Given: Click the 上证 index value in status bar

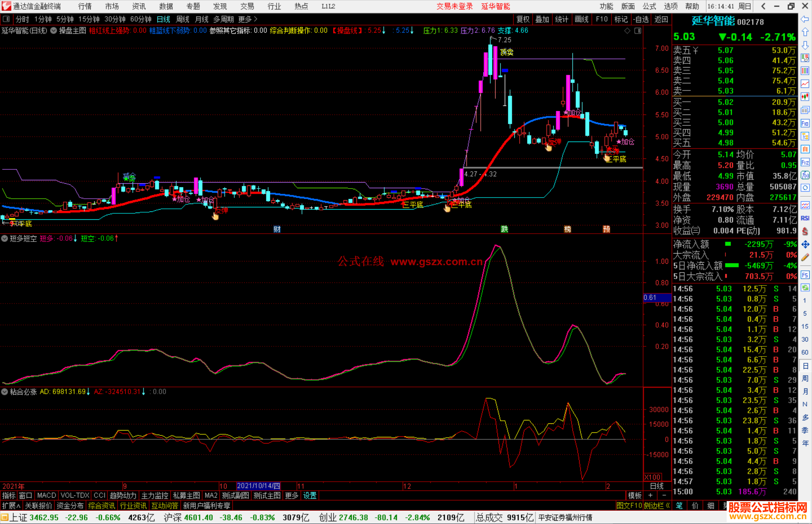Looking at the screenshot, I should coord(44,518).
